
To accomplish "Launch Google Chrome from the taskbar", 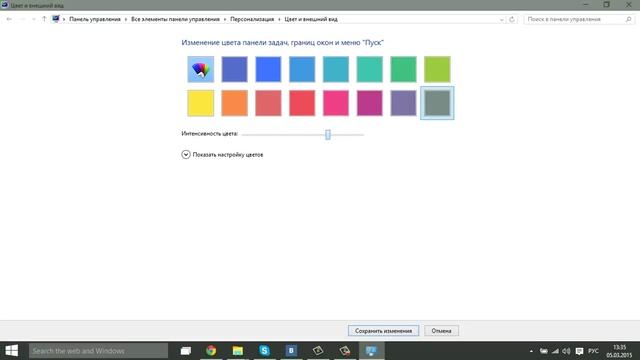I will (211, 351).
